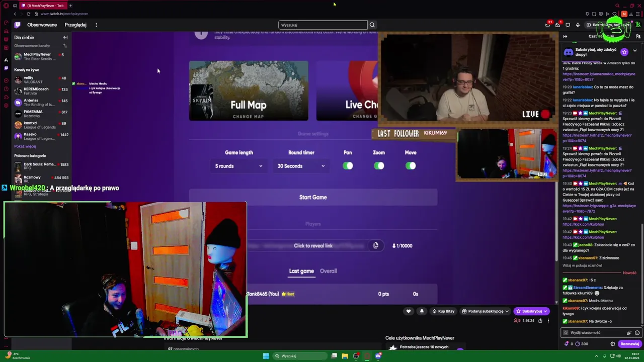
Task: Open the Windows Start button
Action: (266, 356)
